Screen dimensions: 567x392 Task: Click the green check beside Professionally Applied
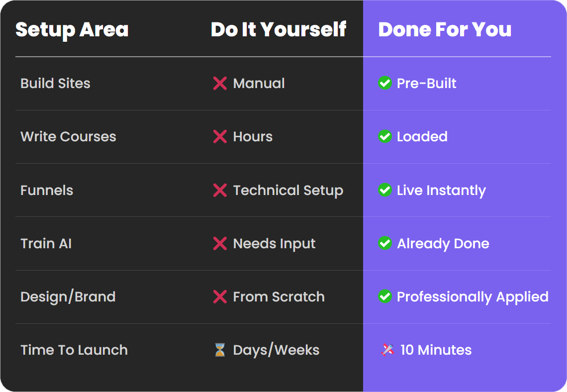(x=385, y=296)
